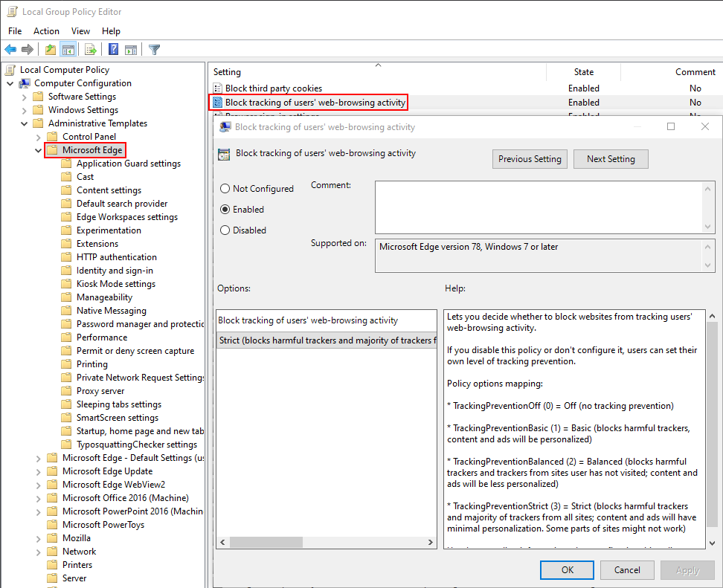Click the Printers folder icon
Viewport: 723px width, 588px height.
(x=52, y=564)
